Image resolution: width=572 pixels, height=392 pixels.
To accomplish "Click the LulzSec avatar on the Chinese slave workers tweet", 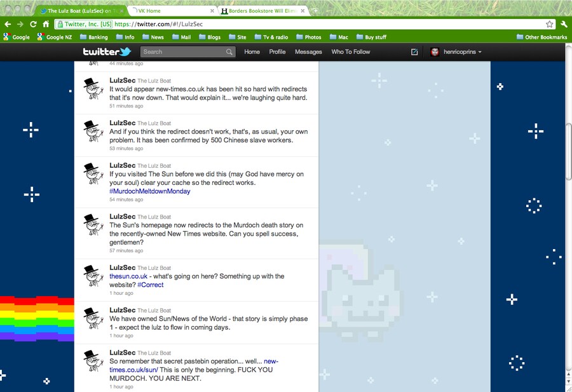I will (92, 132).
